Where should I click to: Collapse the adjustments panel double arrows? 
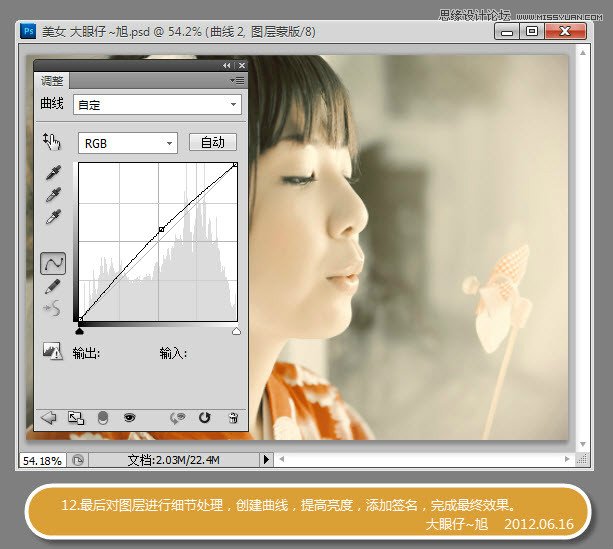pos(226,66)
